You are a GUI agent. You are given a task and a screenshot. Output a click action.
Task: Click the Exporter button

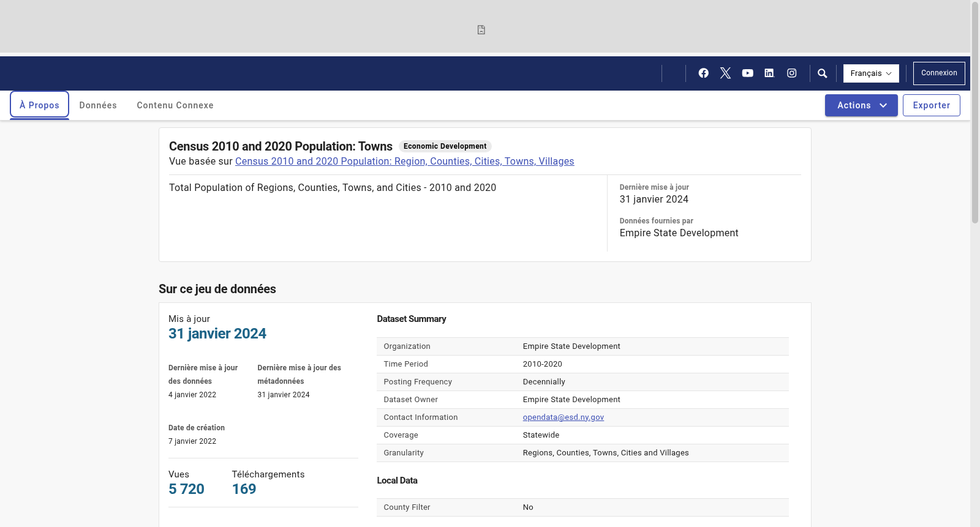point(932,105)
